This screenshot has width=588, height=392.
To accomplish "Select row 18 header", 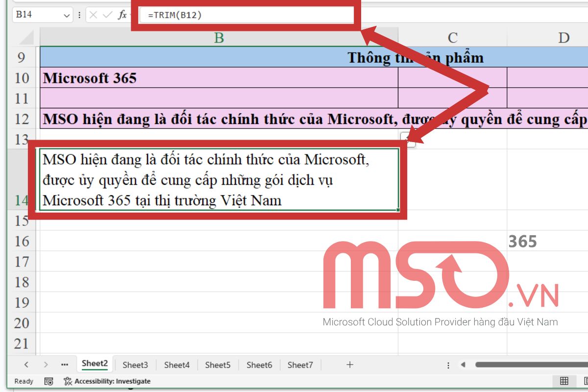I will (21, 282).
